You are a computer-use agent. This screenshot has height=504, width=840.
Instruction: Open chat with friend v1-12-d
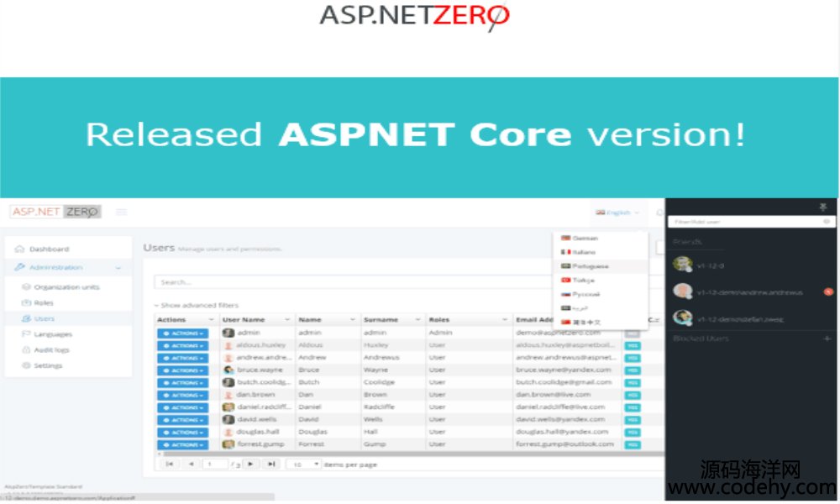pyautogui.click(x=751, y=265)
